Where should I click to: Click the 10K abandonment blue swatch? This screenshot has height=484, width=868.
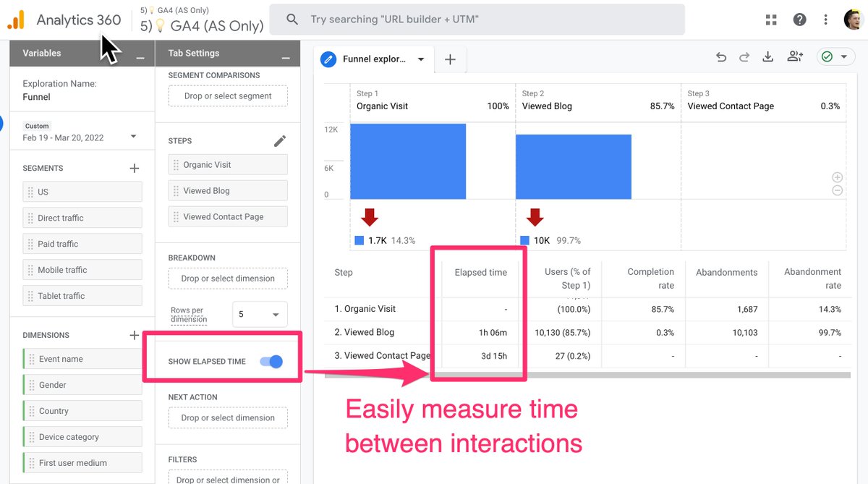[x=525, y=240]
